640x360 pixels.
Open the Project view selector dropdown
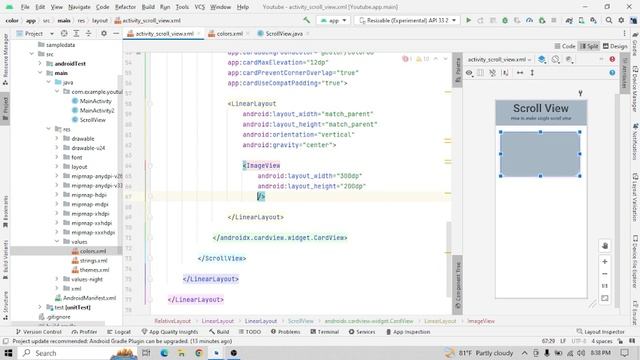click(35, 33)
